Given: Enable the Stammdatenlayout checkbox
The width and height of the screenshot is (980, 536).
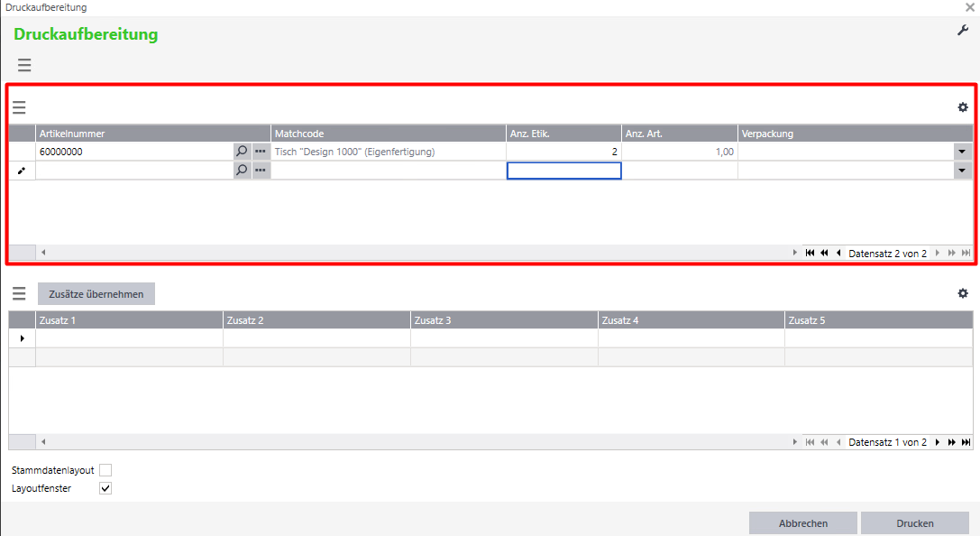Looking at the screenshot, I should coord(105,470).
